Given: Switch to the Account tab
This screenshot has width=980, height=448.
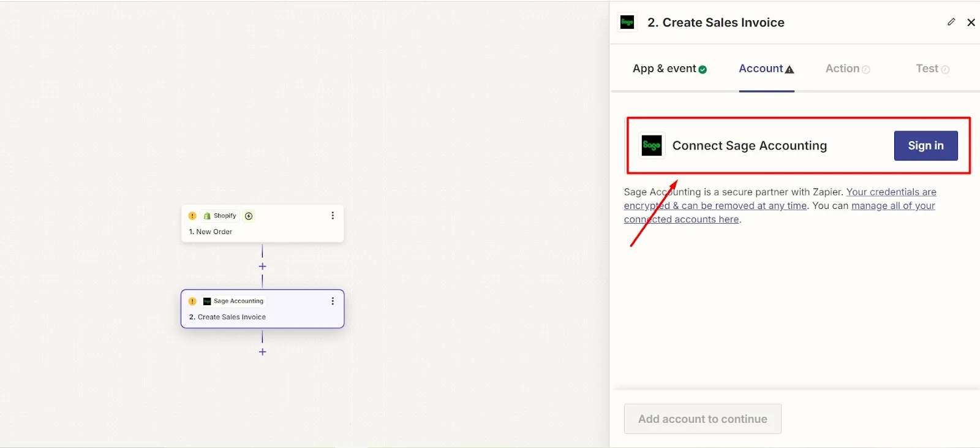Looking at the screenshot, I should 766,69.
